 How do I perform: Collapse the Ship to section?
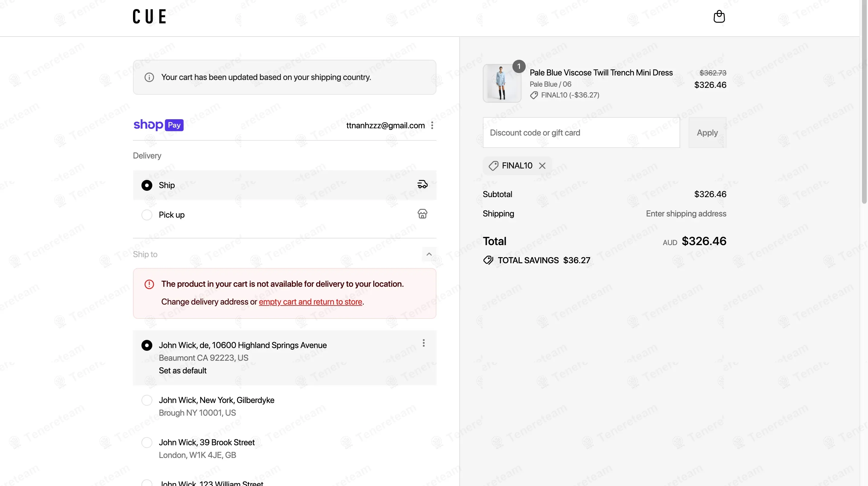[x=429, y=254]
